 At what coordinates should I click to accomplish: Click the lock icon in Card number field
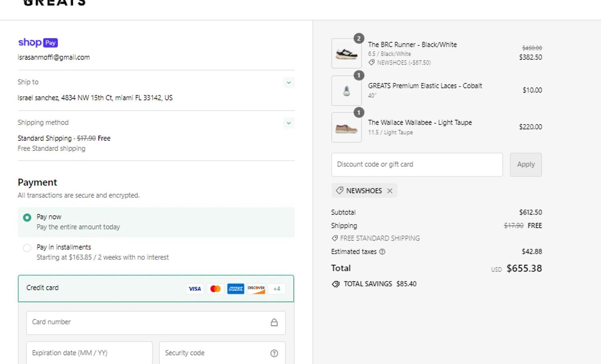point(274,322)
